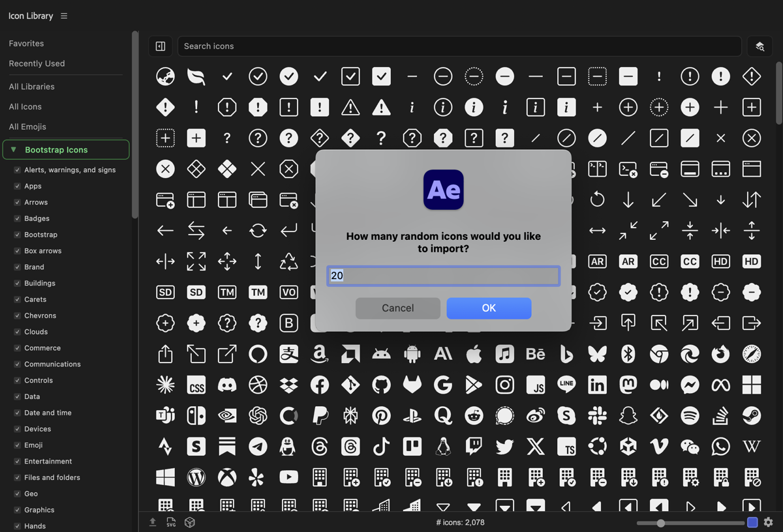783x532 pixels.
Task: Click the Spotify icon
Action: coord(690,415)
